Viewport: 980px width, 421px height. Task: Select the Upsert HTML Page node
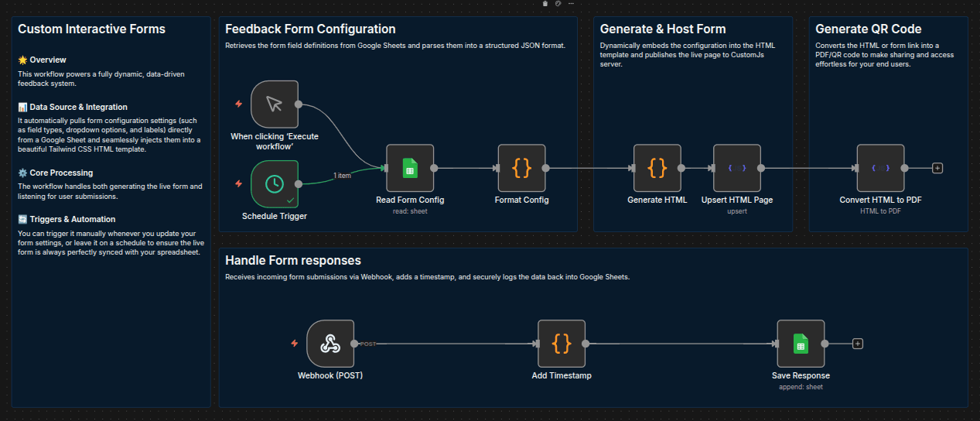[x=737, y=168]
